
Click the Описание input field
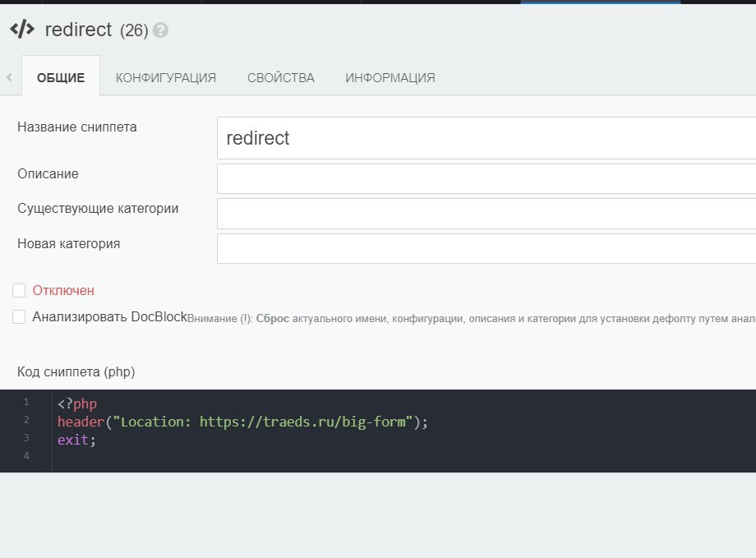486,179
